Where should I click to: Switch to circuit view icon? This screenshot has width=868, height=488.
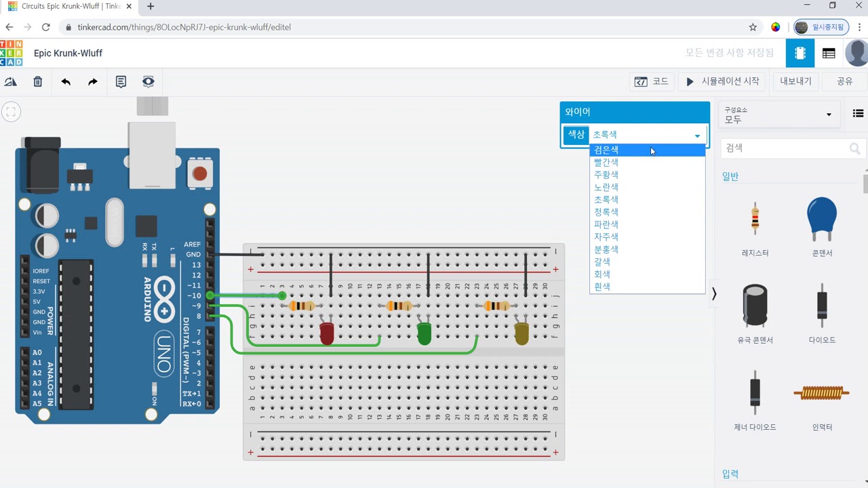[800, 53]
